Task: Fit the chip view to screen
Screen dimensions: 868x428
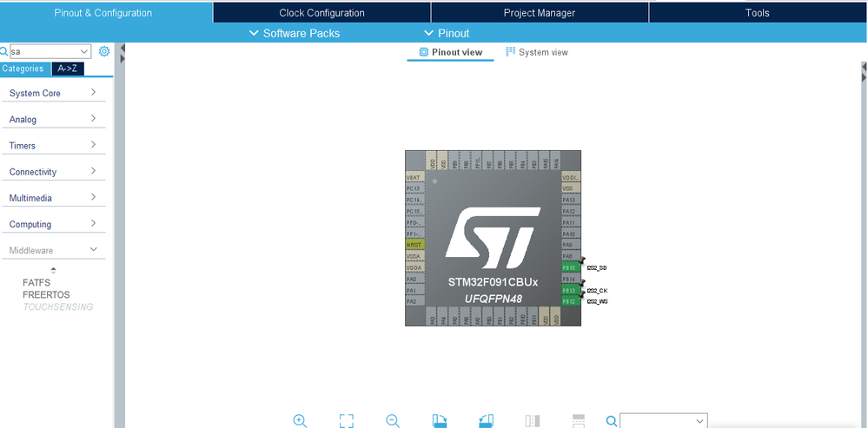Action: tap(346, 420)
